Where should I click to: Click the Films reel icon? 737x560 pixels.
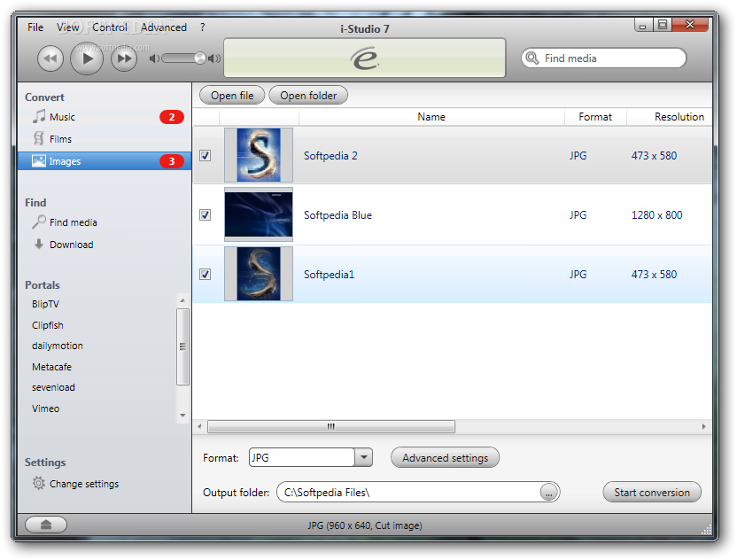tap(39, 138)
